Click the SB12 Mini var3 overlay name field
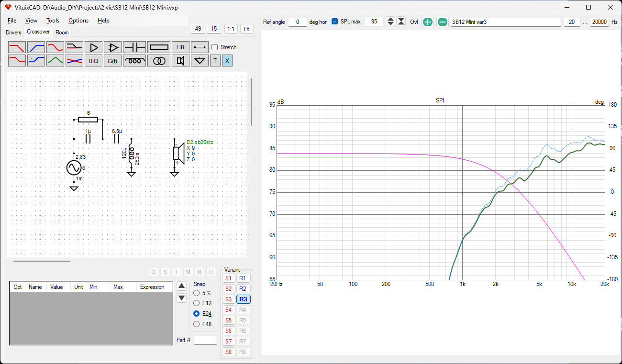The image size is (622, 364). (506, 22)
